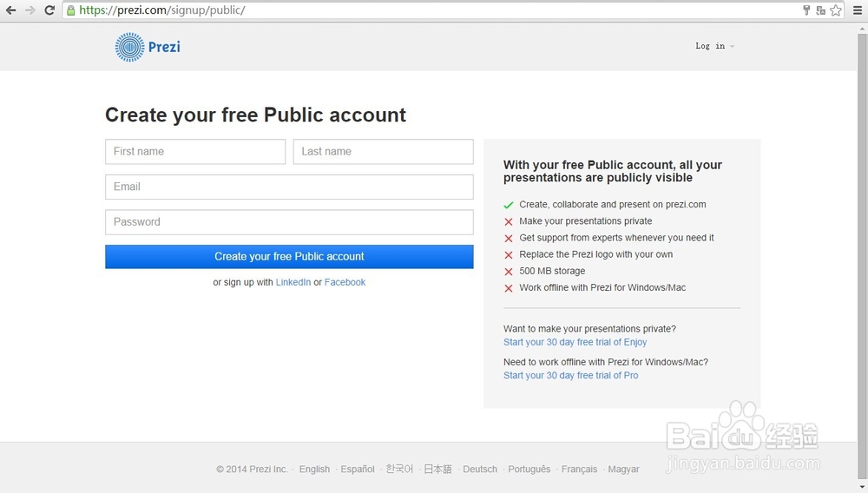Open the Log in dropdown
The image size is (868, 493).
pyautogui.click(x=714, y=46)
